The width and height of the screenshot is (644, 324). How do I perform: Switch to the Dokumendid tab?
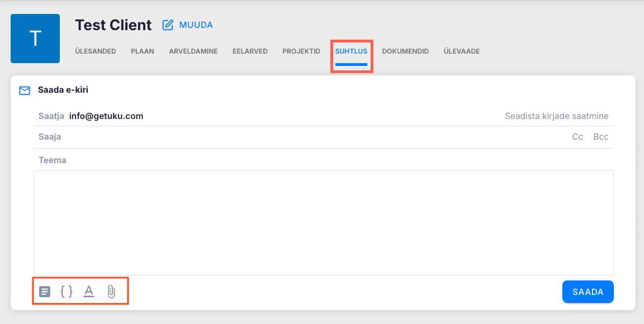pyautogui.click(x=405, y=51)
